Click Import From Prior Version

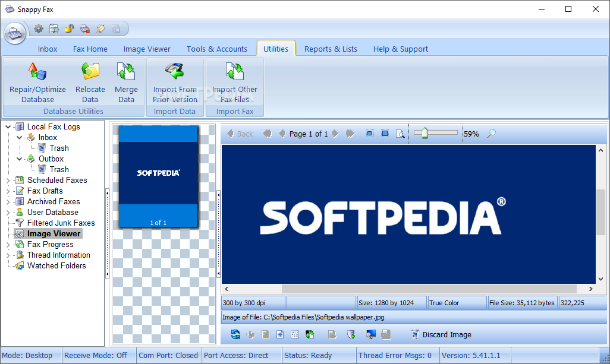175,83
